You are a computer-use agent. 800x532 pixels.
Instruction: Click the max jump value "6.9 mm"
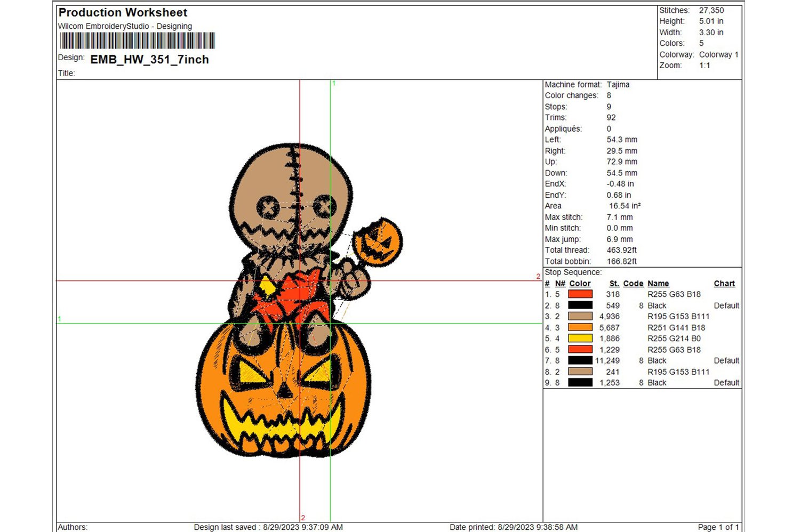[x=620, y=239]
